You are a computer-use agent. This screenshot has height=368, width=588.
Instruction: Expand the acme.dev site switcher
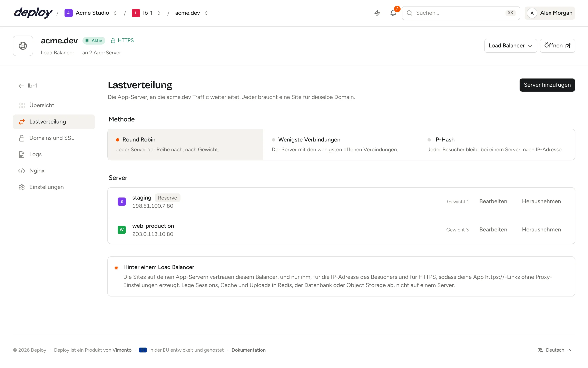(x=206, y=13)
